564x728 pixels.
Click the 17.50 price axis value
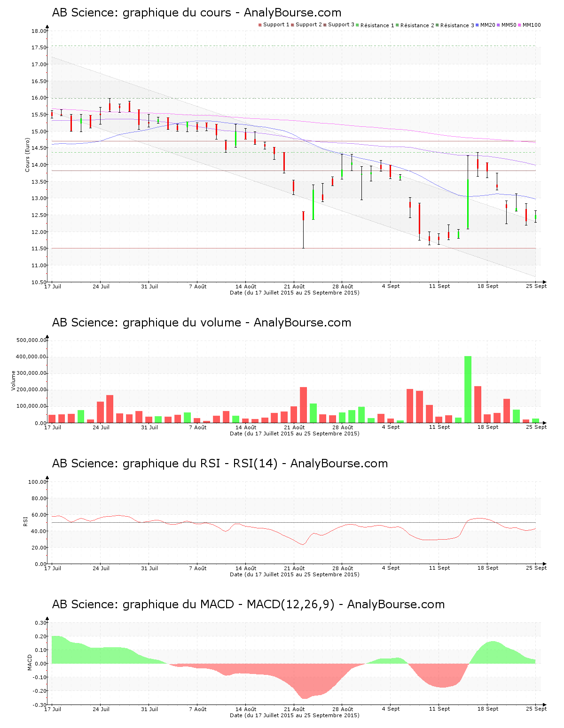click(x=39, y=48)
